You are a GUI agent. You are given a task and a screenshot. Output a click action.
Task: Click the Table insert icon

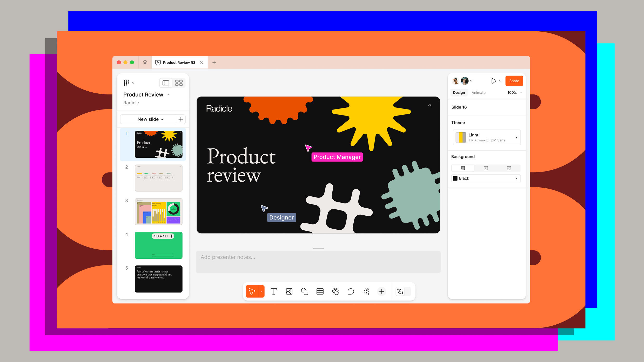320,291
